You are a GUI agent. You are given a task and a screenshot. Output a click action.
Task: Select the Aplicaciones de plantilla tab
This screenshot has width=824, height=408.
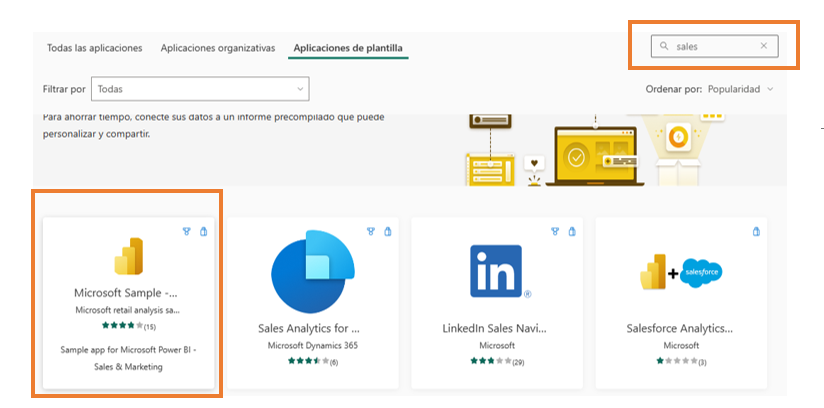(348, 48)
